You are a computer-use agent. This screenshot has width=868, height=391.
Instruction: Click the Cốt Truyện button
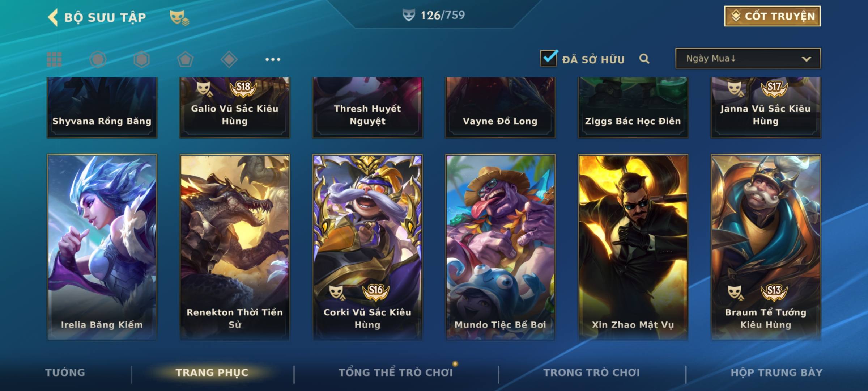click(x=772, y=16)
